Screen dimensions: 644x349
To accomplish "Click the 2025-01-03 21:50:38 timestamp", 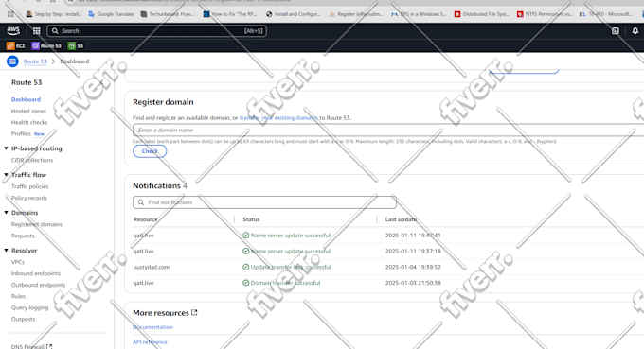I will tap(413, 283).
